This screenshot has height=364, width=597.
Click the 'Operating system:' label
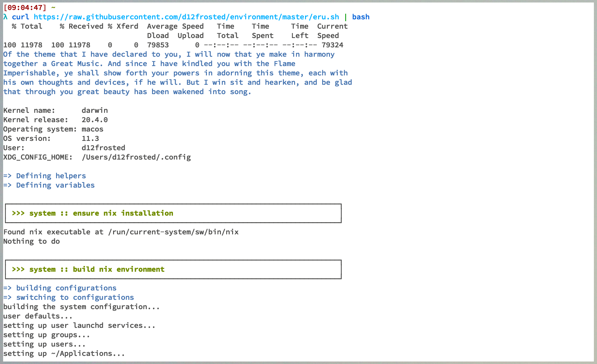pyautogui.click(x=40, y=129)
